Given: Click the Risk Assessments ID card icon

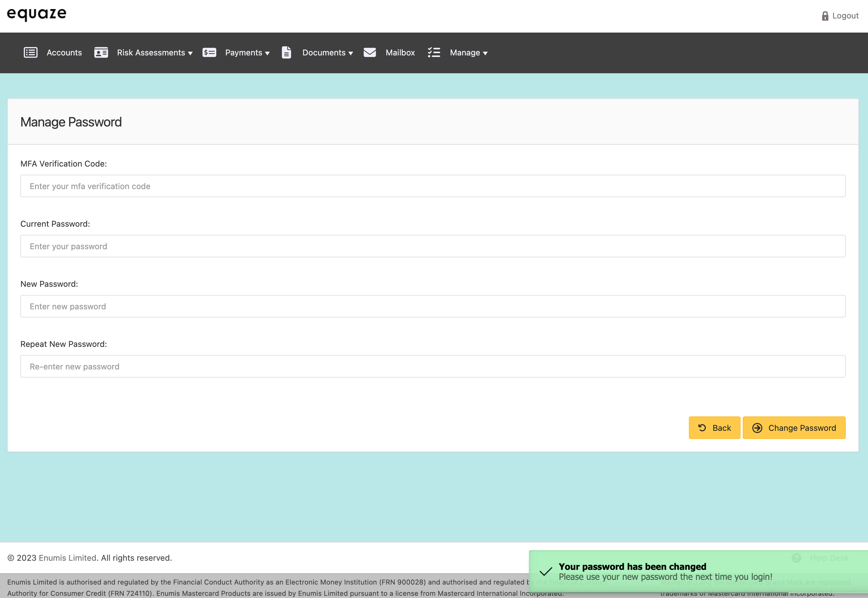Looking at the screenshot, I should tap(101, 53).
